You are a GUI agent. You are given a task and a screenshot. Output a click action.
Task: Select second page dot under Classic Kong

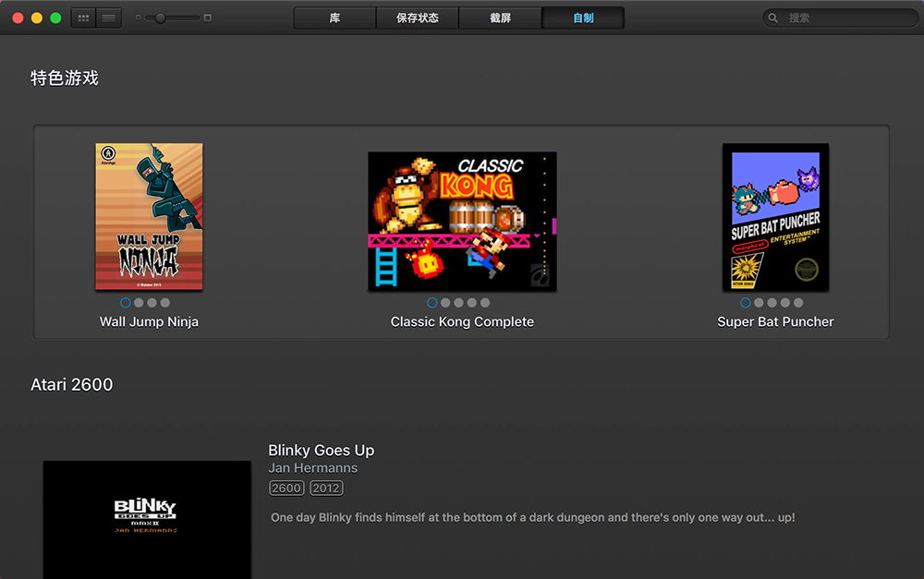[445, 303]
